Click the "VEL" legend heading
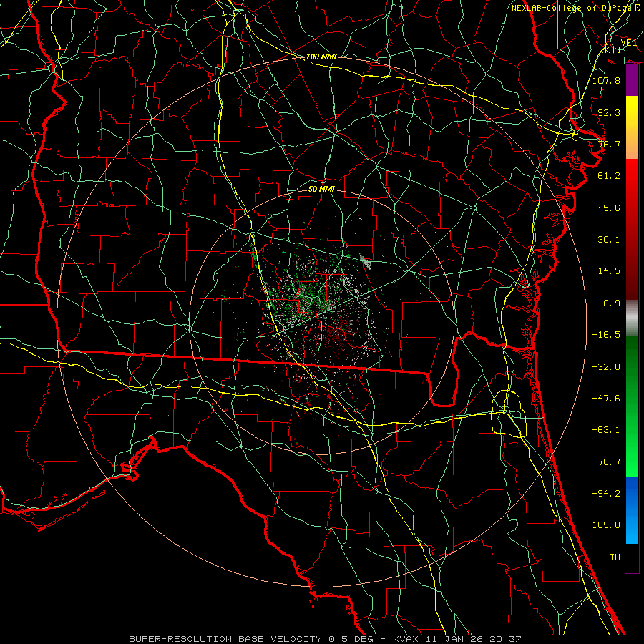Screen dimensions: 644x644 [x=628, y=43]
